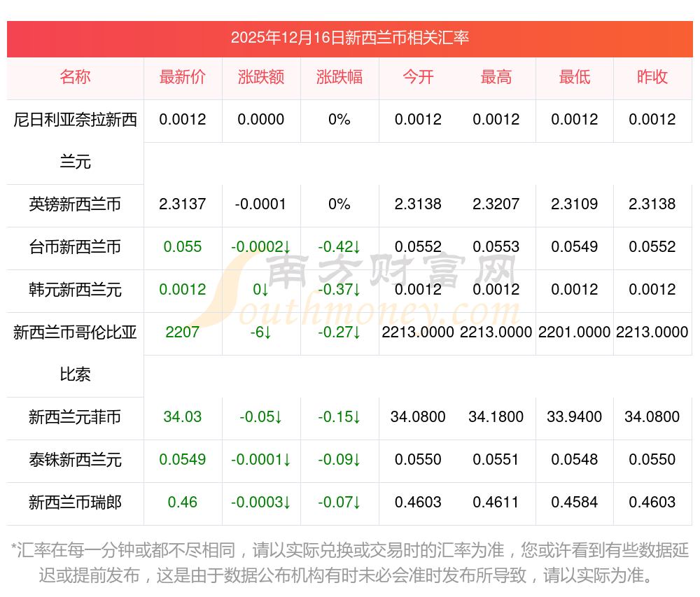Click the 英镑新西兰币 row name

[75, 204]
